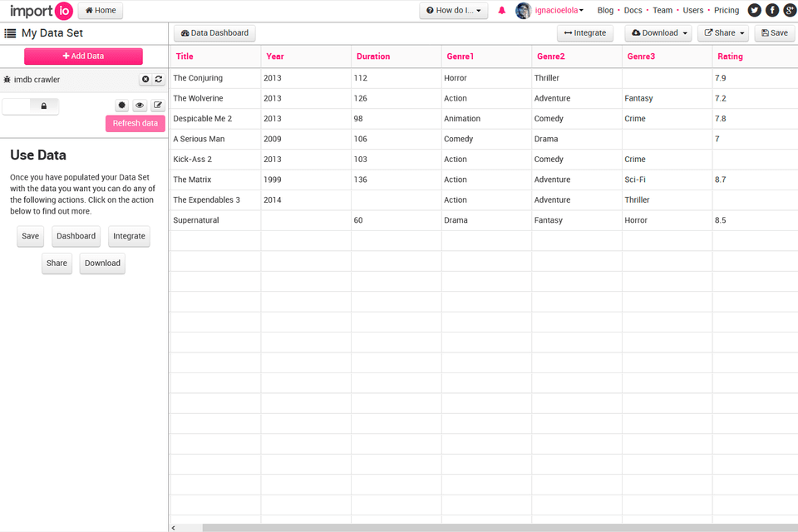
Task: Reload the imdb crawler source
Action: click(x=159, y=80)
